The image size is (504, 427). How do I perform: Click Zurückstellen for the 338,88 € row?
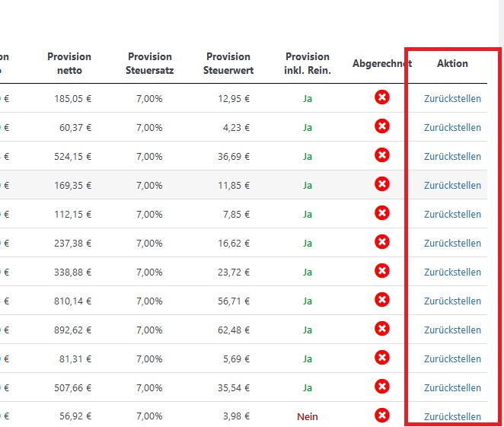click(452, 272)
